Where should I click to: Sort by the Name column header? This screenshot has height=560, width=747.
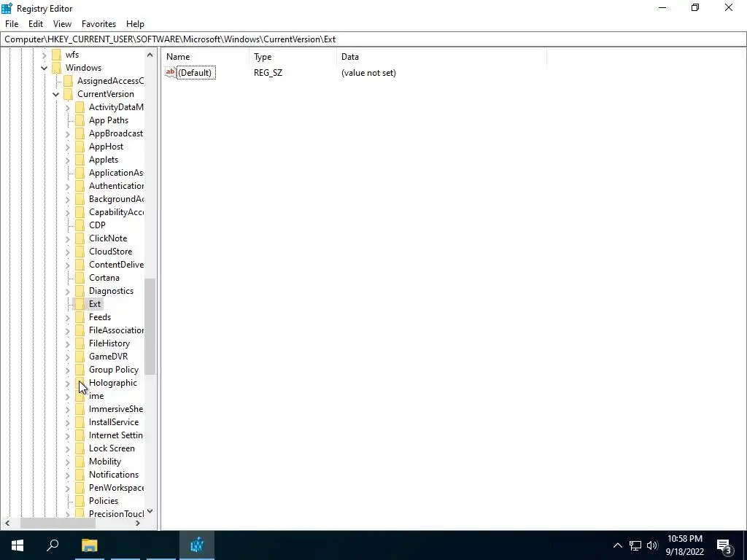(205, 57)
